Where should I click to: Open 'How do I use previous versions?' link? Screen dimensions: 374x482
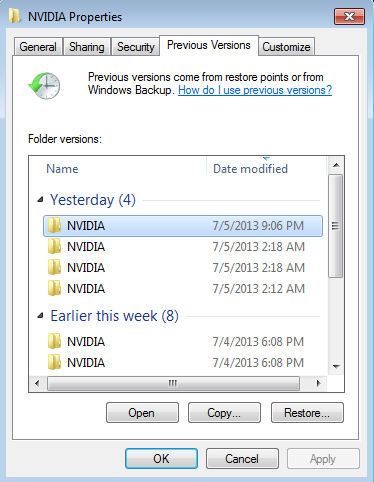click(255, 90)
